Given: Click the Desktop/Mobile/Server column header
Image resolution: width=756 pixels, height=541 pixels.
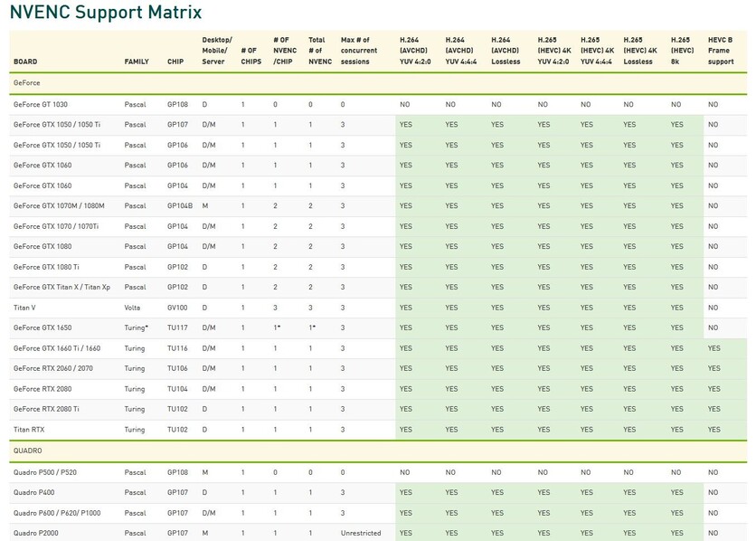Looking at the screenshot, I should coord(217,51).
